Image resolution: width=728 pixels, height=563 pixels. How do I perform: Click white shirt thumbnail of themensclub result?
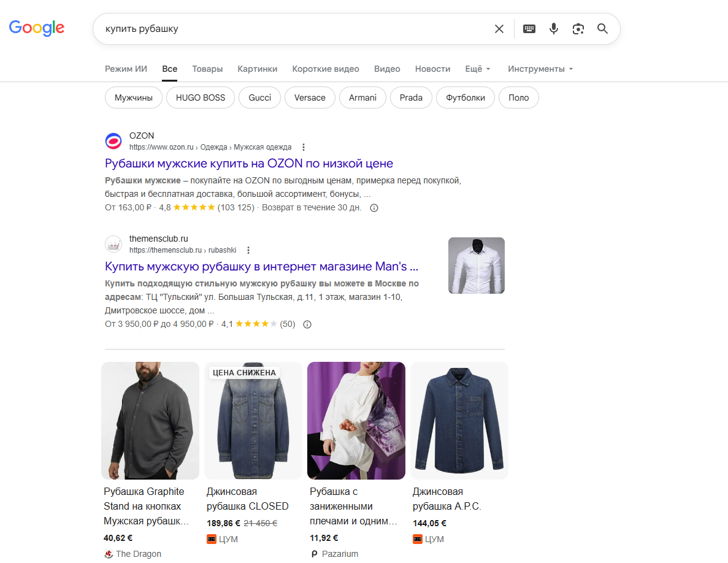tap(477, 266)
